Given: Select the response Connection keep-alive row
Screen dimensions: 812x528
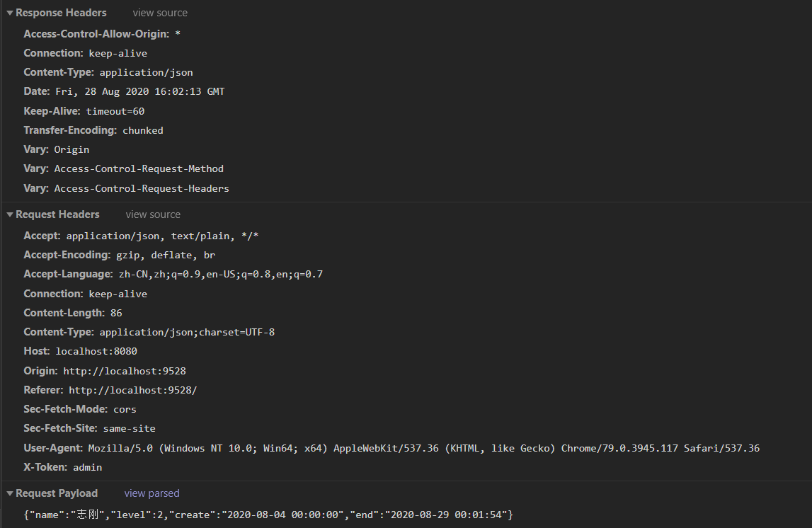Looking at the screenshot, I should coord(86,53).
